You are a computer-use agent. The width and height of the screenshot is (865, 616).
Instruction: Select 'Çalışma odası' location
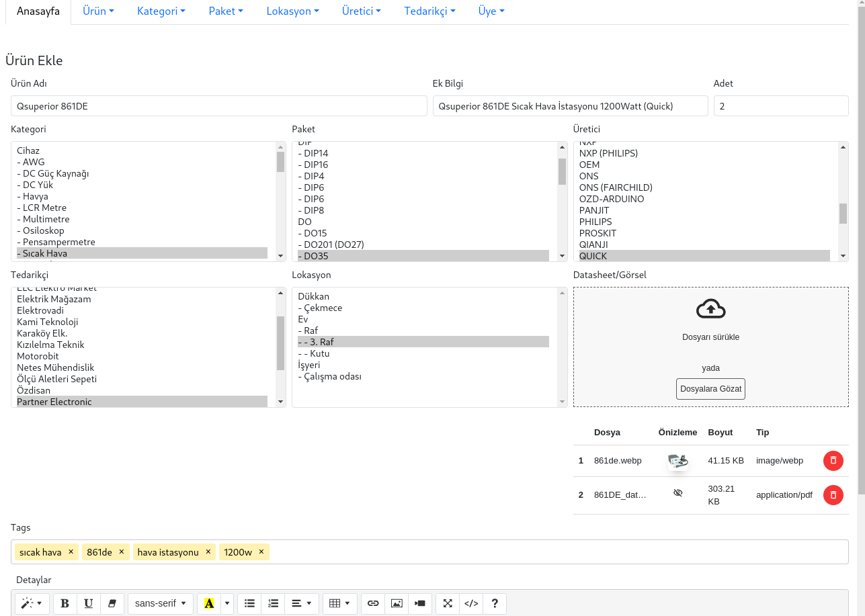pyautogui.click(x=423, y=376)
